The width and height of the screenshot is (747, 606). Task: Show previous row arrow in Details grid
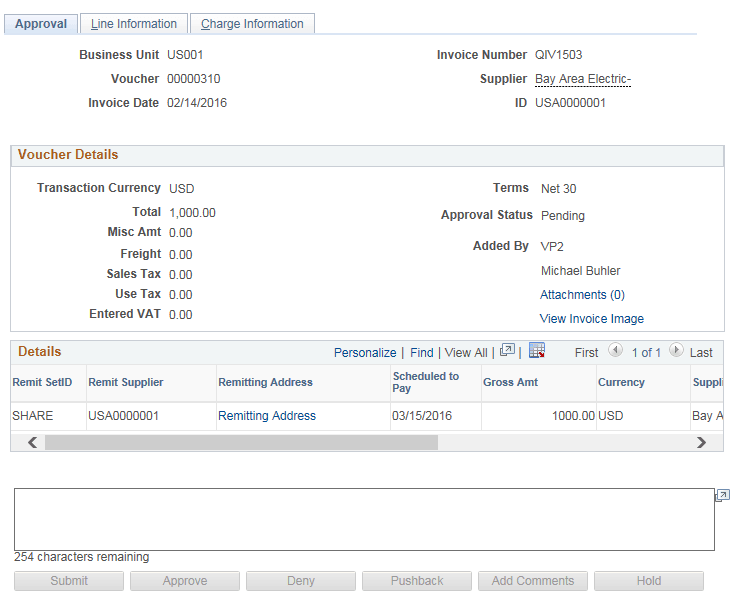coord(616,350)
